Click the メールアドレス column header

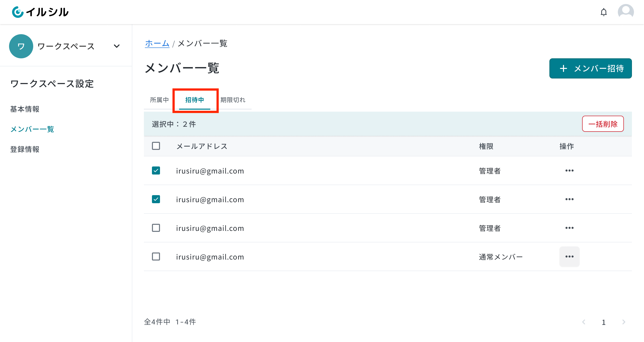[202, 146]
